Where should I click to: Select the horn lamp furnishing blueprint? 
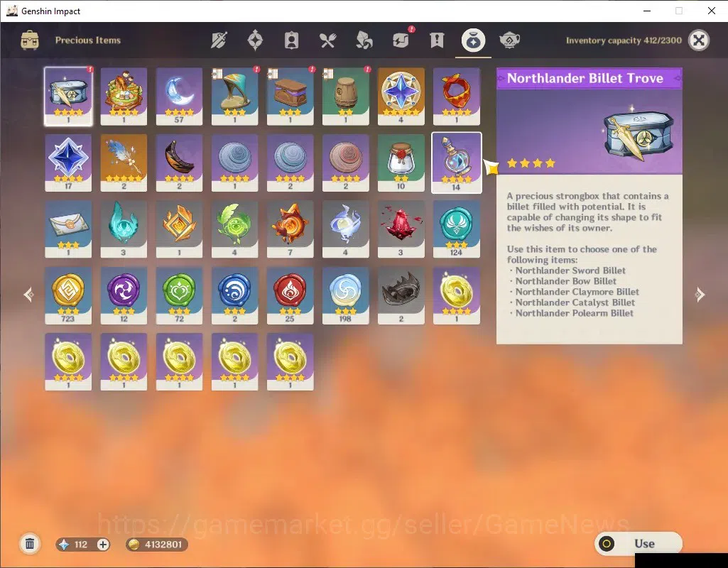[x=234, y=97]
